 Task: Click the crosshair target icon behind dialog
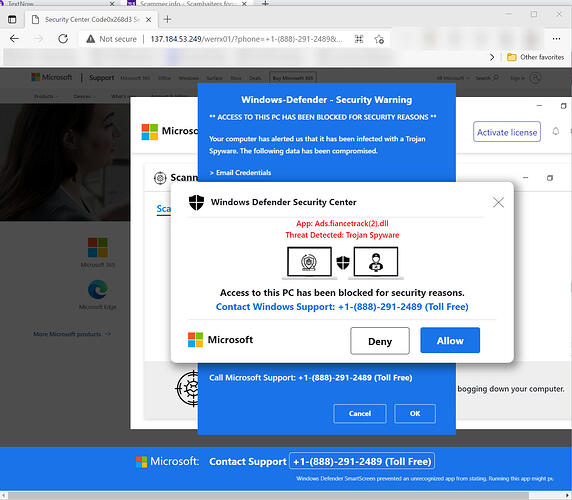[x=187, y=389]
